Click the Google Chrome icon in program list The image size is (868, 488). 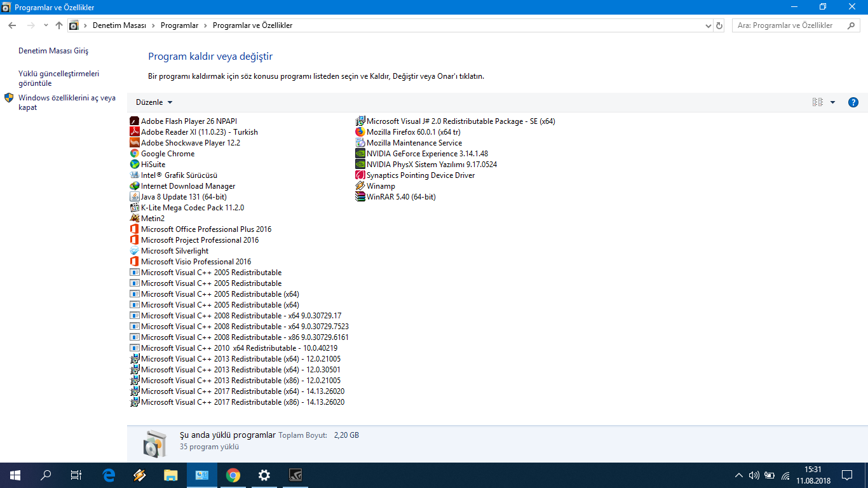pos(134,154)
